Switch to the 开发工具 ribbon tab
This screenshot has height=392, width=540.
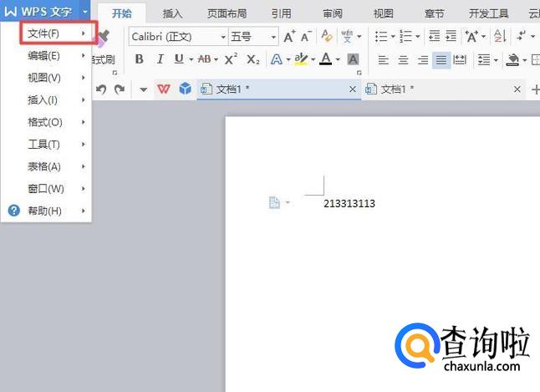[489, 13]
